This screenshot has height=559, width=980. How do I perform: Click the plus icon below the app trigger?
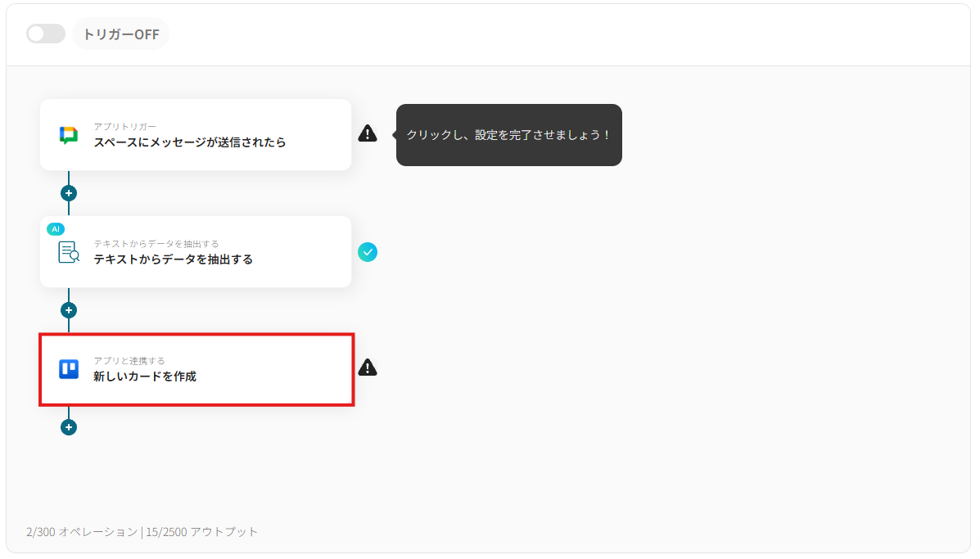tap(69, 192)
